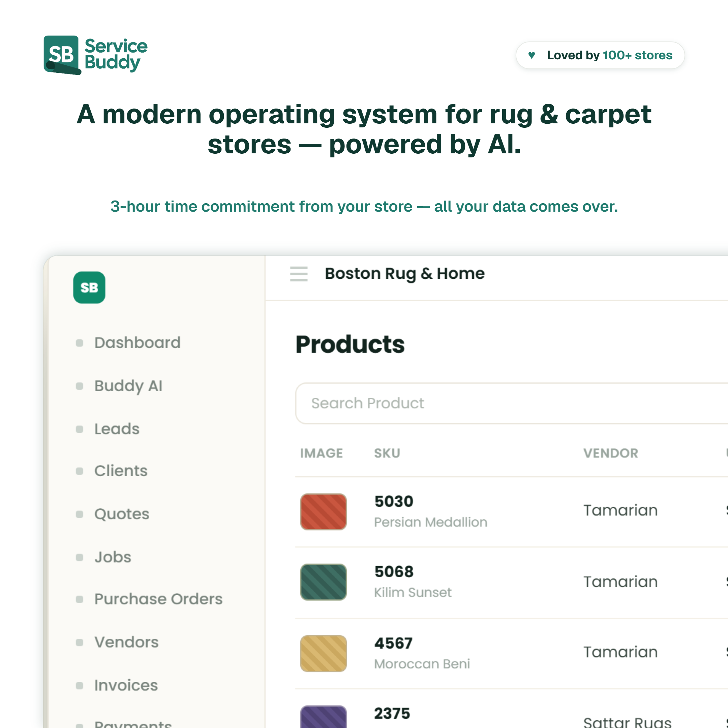Click the Tamarian vendor for SKU 5030

620,510
